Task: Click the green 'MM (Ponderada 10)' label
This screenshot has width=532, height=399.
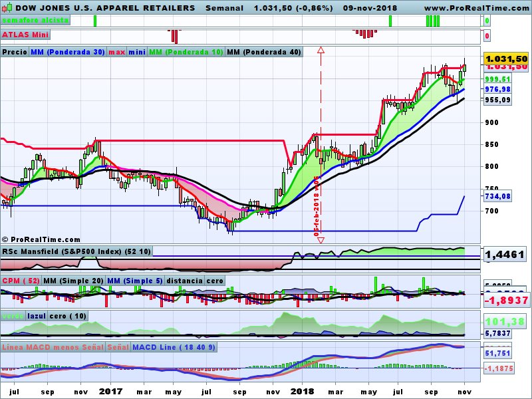Action: [x=186, y=52]
